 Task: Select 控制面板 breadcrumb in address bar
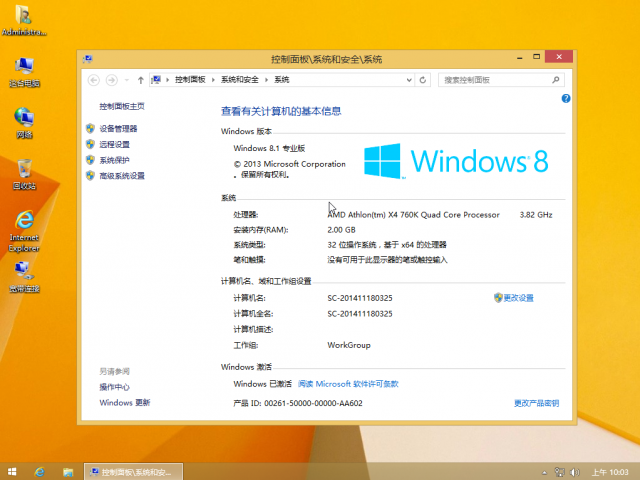190,80
